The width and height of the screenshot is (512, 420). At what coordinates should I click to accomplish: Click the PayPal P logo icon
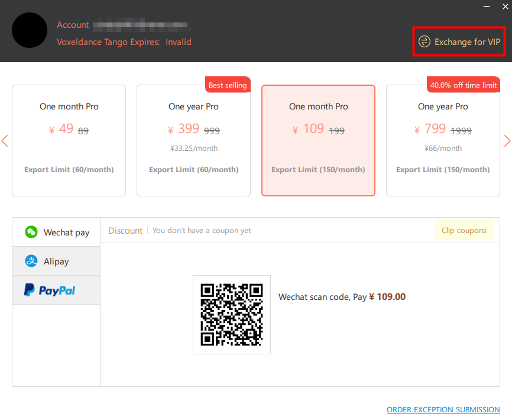30,290
